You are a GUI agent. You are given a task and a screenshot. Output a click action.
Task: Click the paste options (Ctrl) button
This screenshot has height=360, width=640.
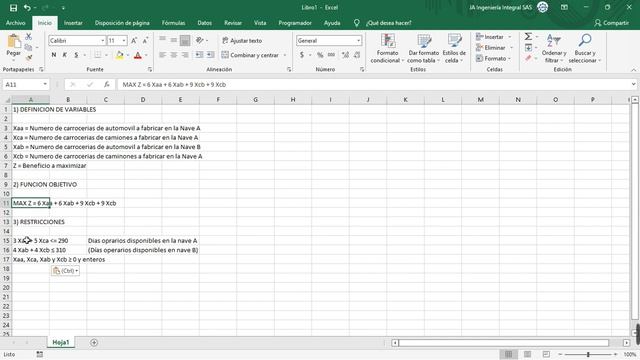tap(65, 271)
